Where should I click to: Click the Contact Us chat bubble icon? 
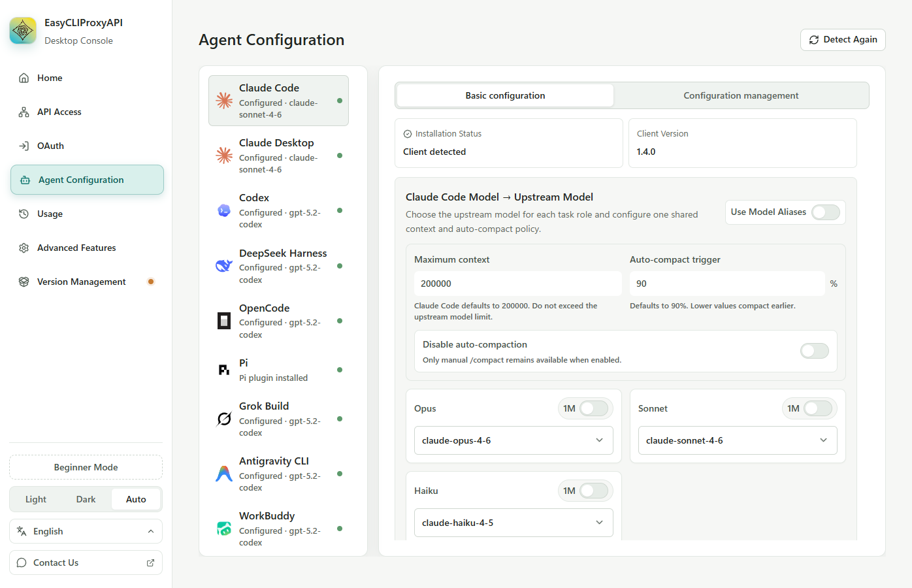tap(22, 563)
